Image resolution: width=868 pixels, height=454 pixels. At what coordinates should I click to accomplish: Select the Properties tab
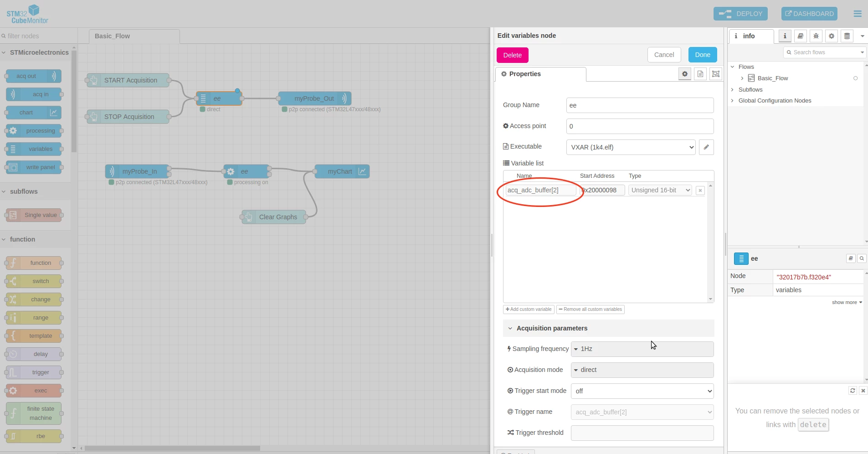tap(540, 74)
